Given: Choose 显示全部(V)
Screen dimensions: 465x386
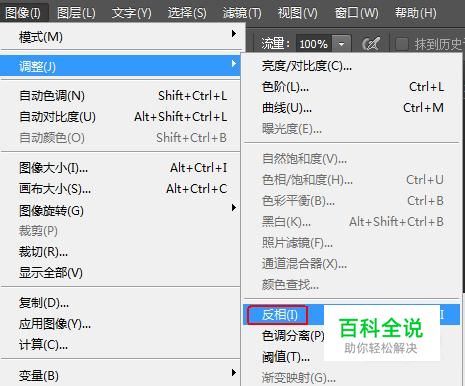Looking at the screenshot, I should [x=120, y=273].
